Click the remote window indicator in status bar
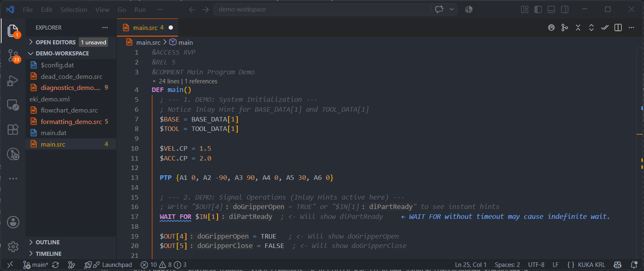 10,265
